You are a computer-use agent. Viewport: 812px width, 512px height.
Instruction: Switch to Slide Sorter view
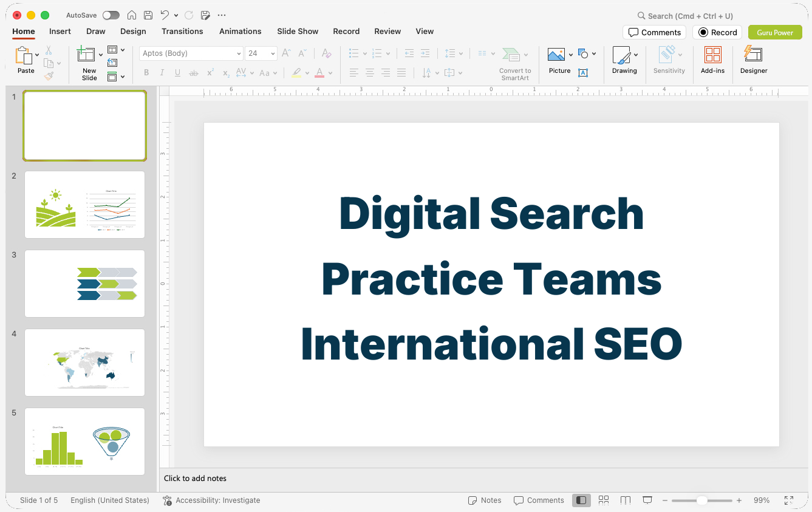[604, 500]
